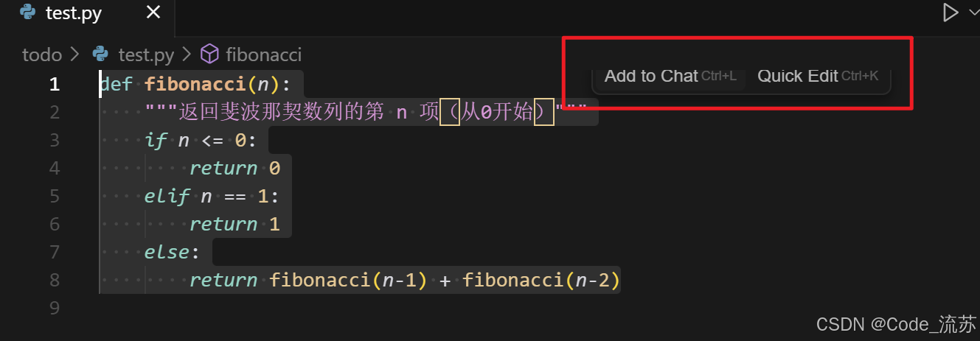Click the cube symbol icon beside fibonacci
The width and height of the screenshot is (980, 341).
tap(210, 55)
